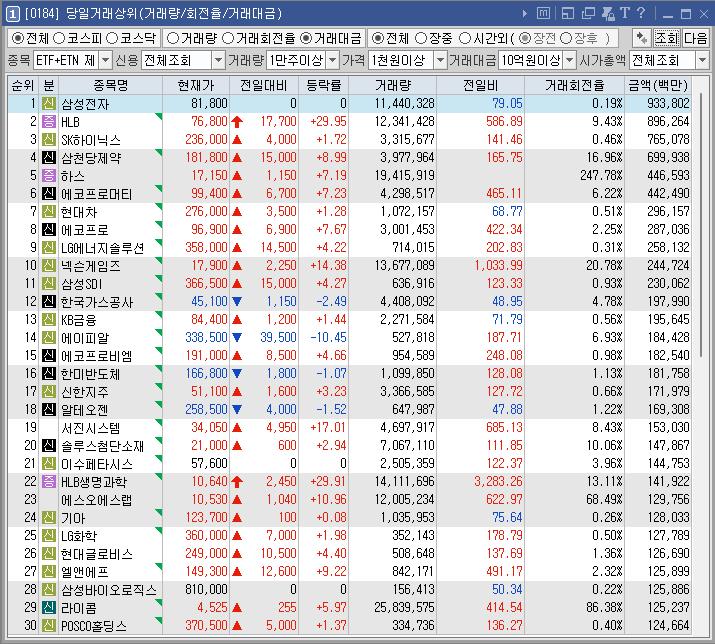Sort by 현재가 column header
This screenshot has height=644, width=715.
pos(196,85)
